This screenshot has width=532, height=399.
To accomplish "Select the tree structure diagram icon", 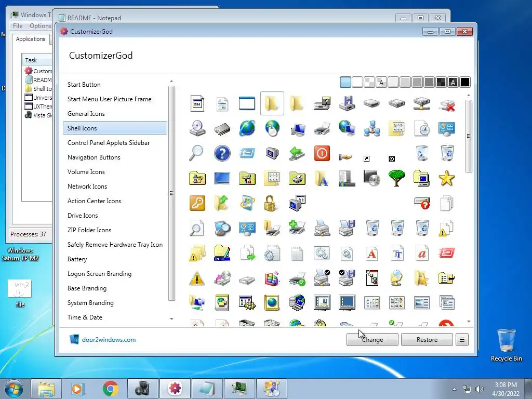I will (372, 278).
